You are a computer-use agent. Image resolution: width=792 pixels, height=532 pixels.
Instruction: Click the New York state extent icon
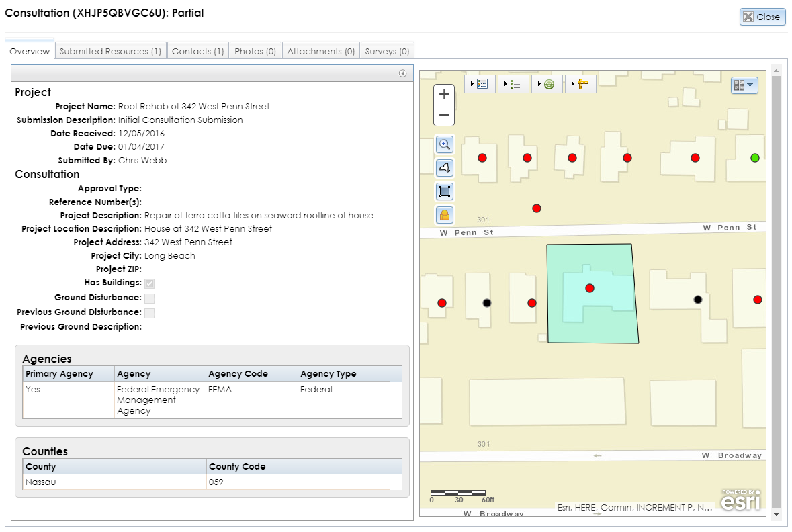pos(444,167)
